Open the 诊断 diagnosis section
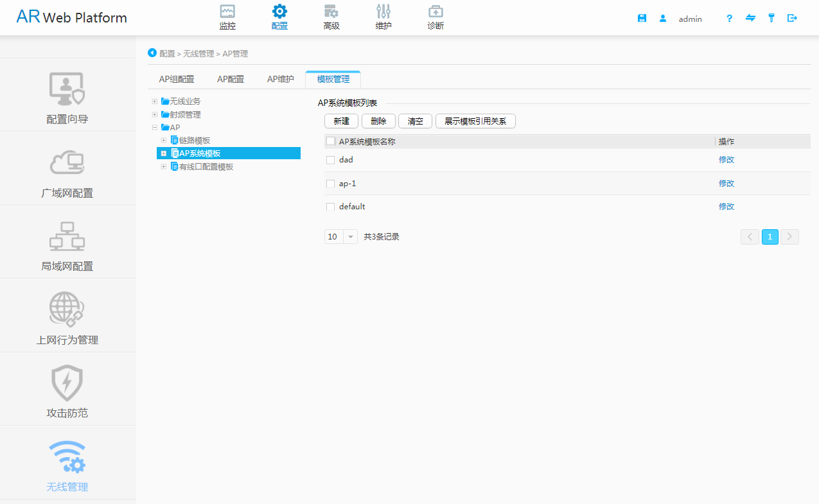This screenshot has height=504, width=819. 436,16
